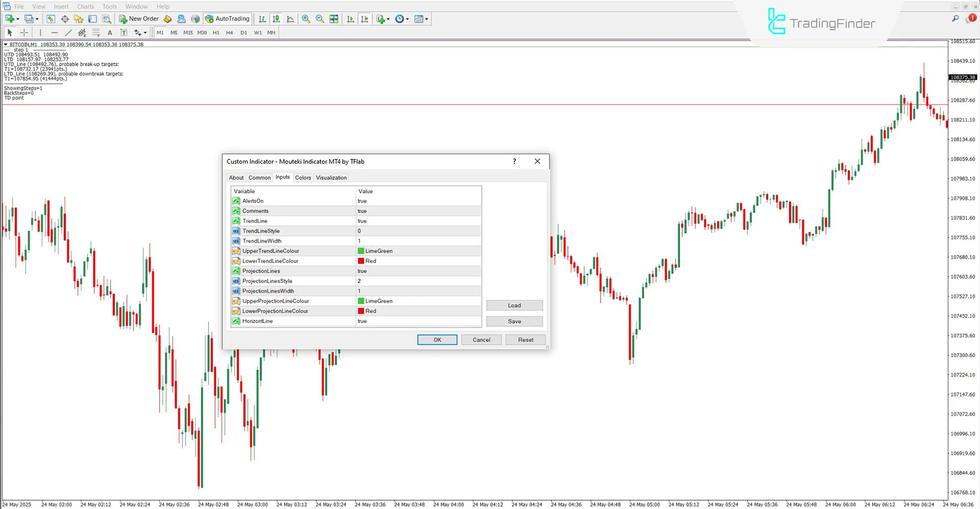Change the LowerTrendLineColour red swatch
980x509 pixels.
coord(361,261)
